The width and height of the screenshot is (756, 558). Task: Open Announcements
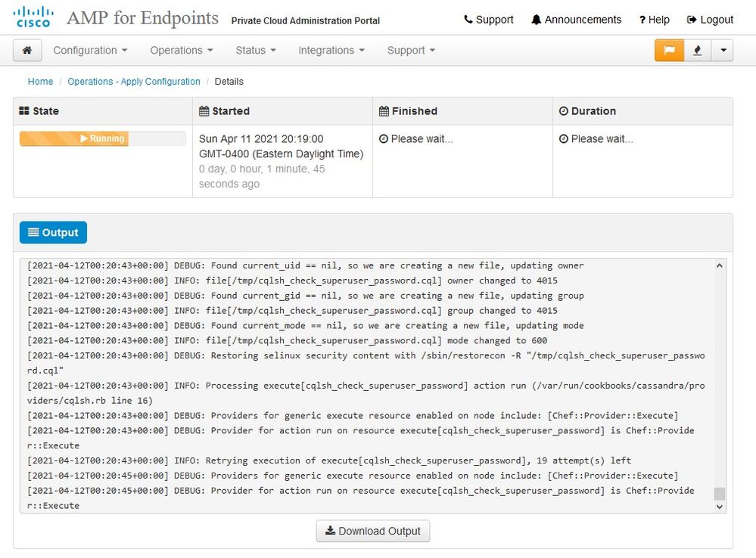[x=576, y=20]
